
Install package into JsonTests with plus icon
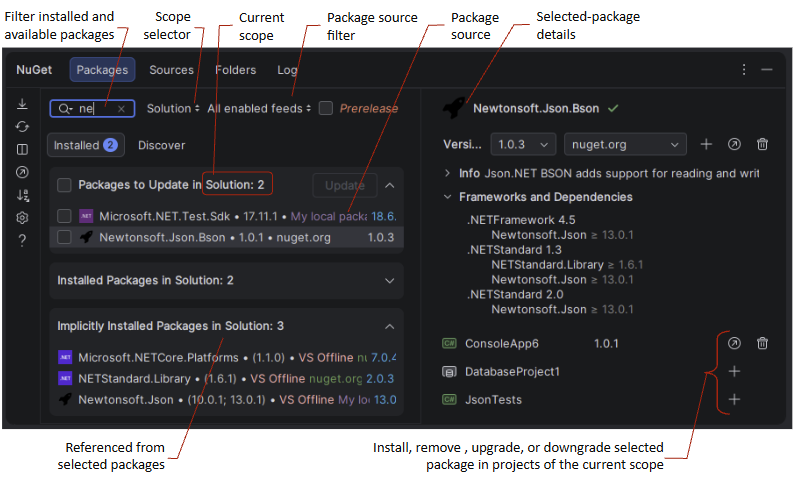point(734,399)
